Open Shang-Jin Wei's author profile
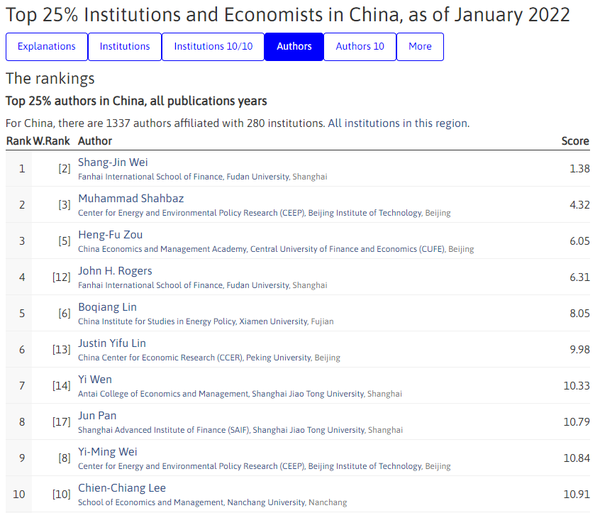 (x=112, y=162)
